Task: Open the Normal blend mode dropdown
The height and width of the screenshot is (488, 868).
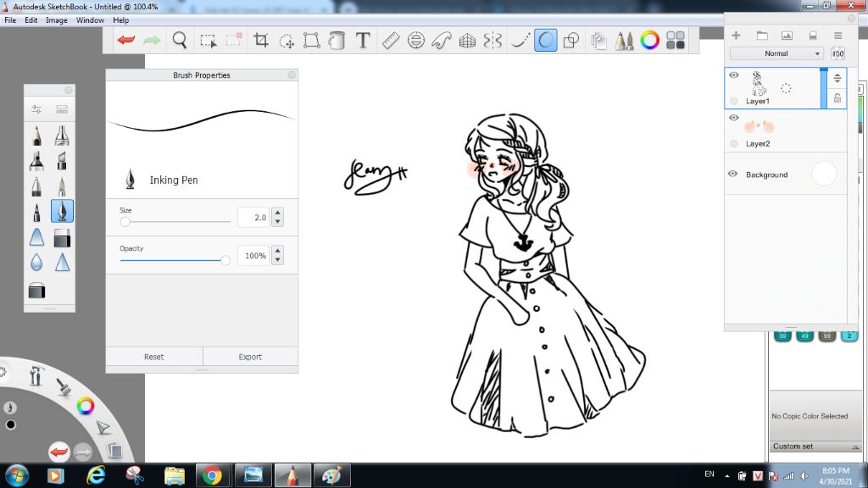Action: tap(776, 53)
